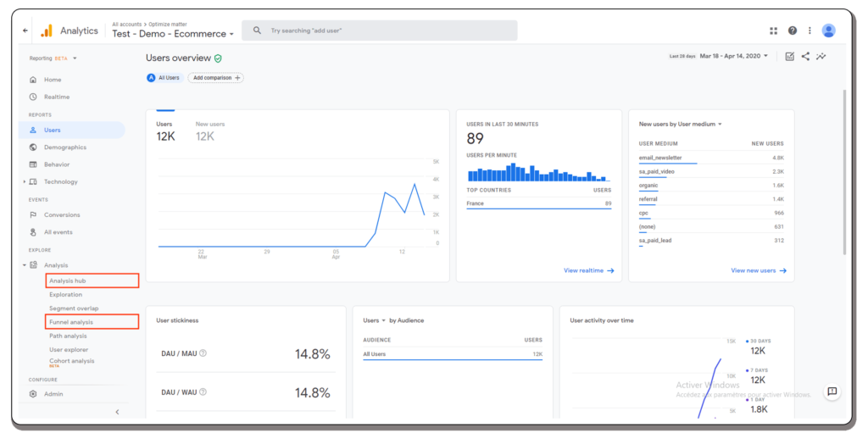868x439 pixels.
Task: Click the orange Analytics logo icon
Action: [x=47, y=31]
